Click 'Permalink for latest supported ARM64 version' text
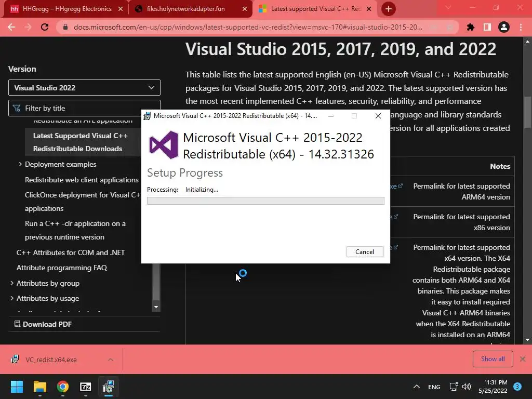This screenshot has height=399, width=532. (x=461, y=191)
